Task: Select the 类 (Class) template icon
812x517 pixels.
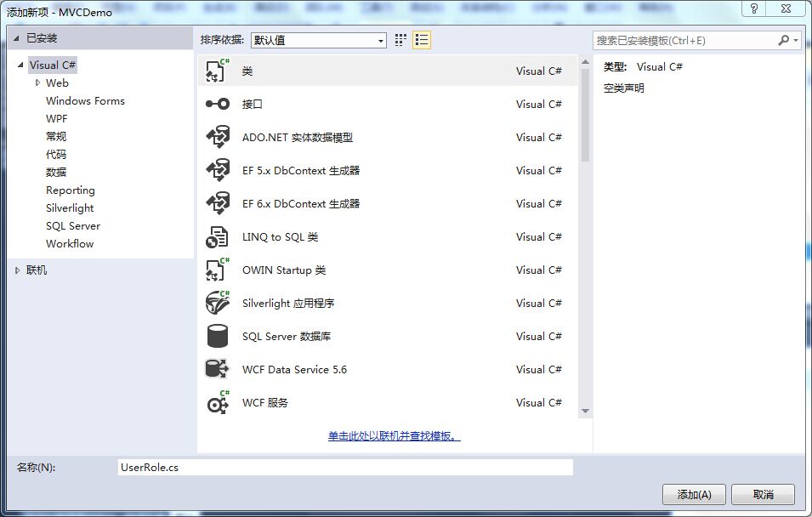Action: point(218,71)
